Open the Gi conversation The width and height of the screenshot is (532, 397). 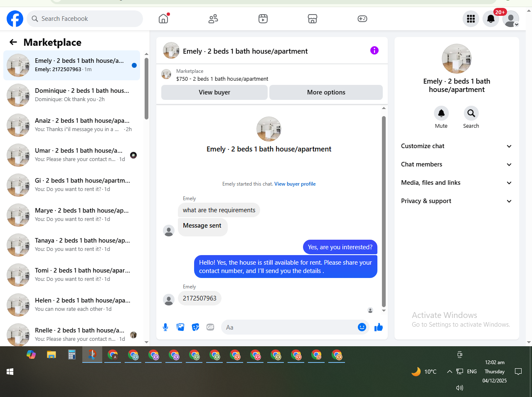(71, 185)
